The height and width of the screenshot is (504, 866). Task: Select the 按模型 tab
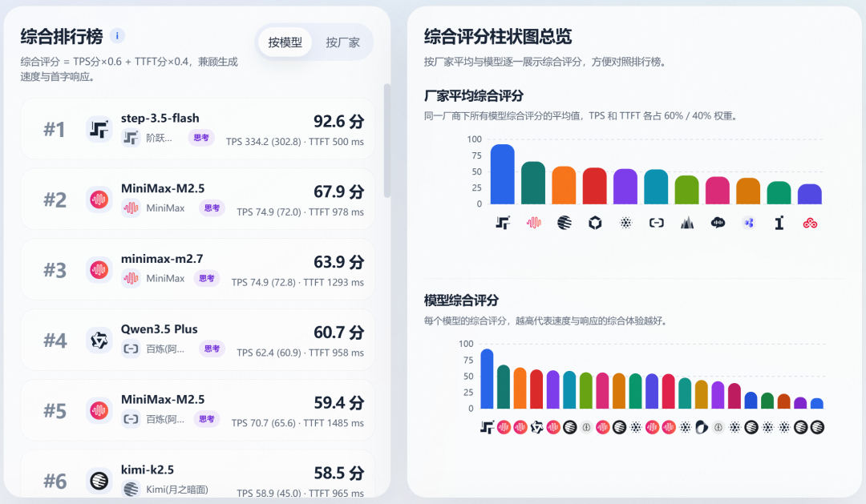(x=285, y=42)
